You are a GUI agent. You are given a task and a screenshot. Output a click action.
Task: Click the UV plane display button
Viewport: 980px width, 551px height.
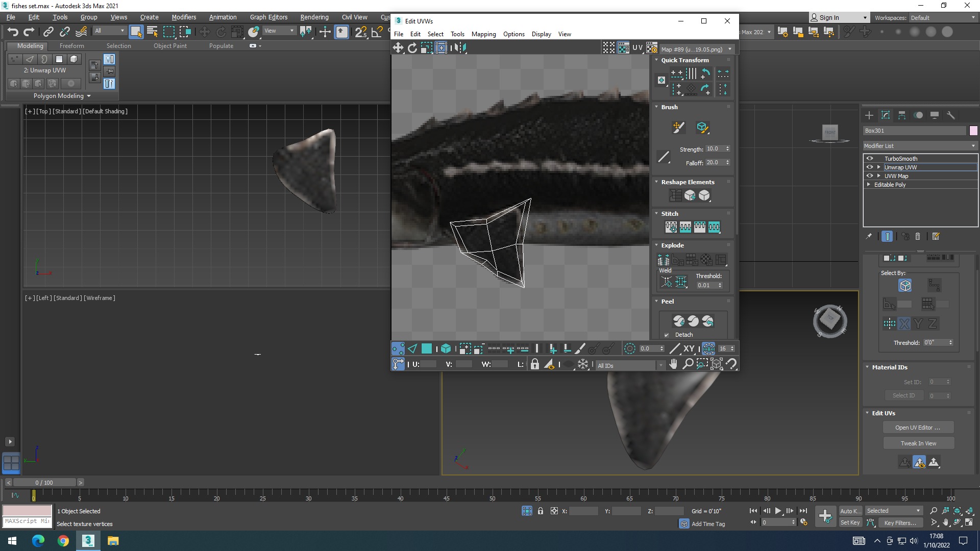638,47
